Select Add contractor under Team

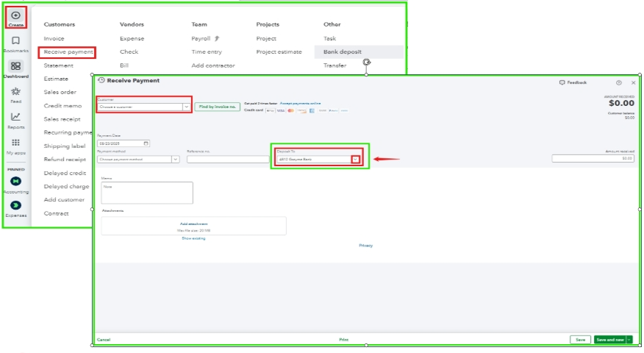coord(212,65)
